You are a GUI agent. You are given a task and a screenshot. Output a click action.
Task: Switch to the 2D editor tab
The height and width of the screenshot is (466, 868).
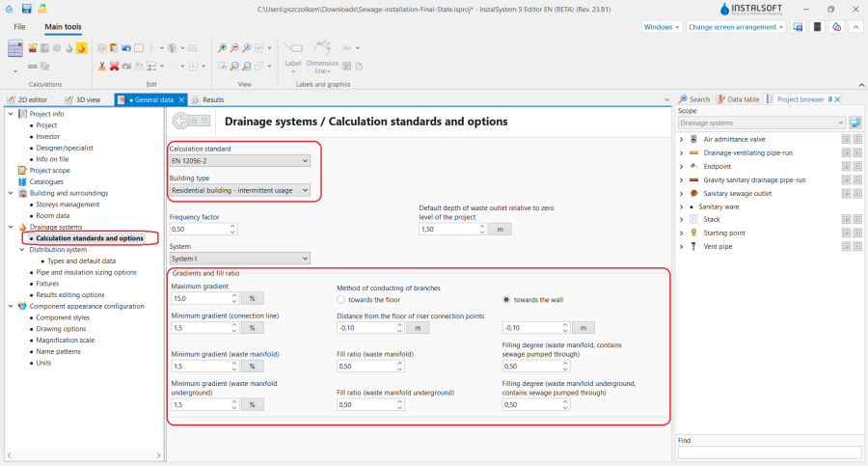coord(27,99)
